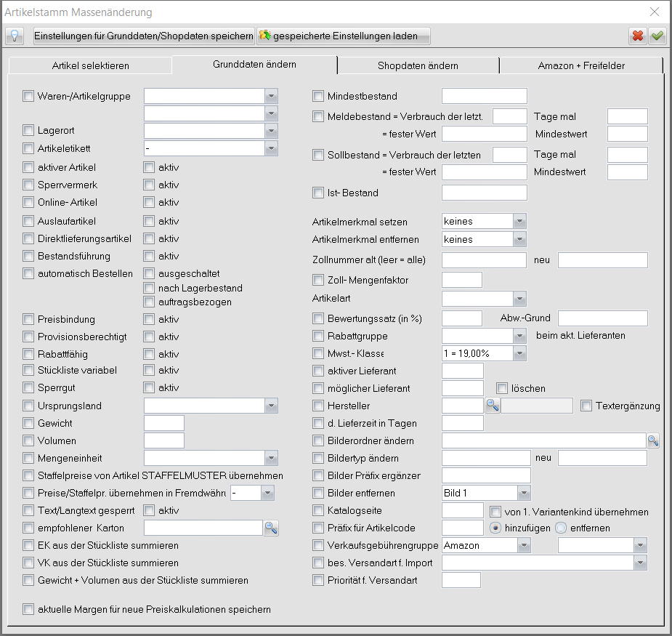Expand the Mengeneinheit dropdown
The height and width of the screenshot is (636, 672).
tap(271, 458)
